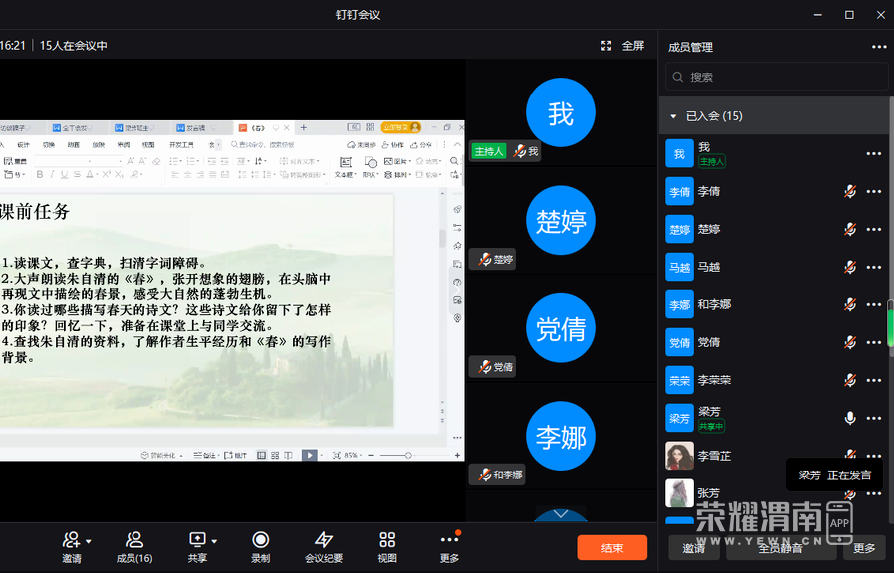The image size is (894, 573).
Task: Toggle microphone mute for 李倩
Action: point(849,191)
